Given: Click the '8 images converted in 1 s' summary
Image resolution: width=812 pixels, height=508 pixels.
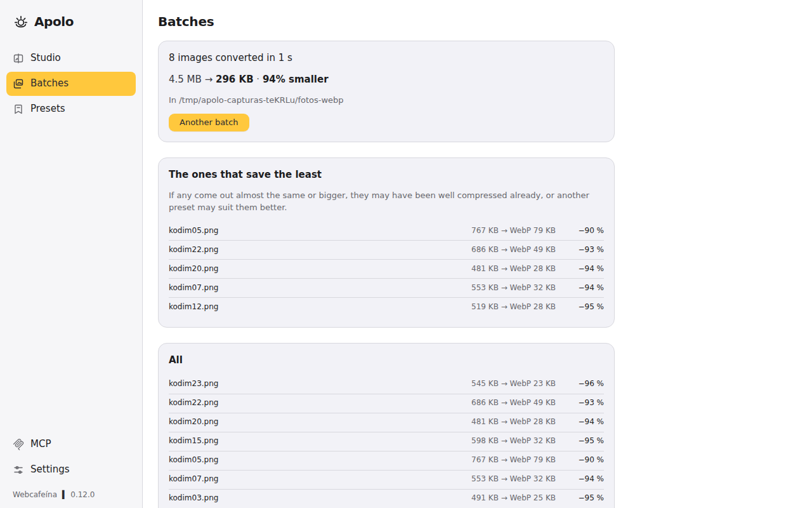Looking at the screenshot, I should 230,58.
